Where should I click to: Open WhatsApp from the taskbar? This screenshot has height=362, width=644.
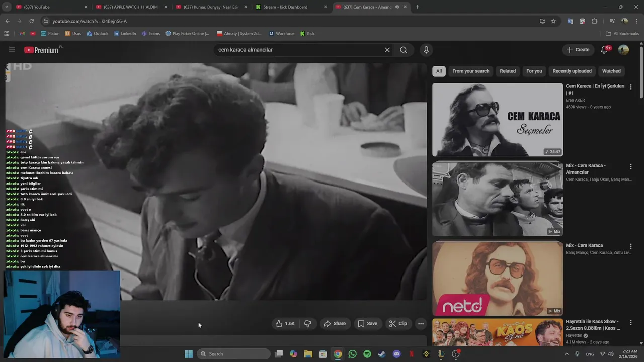(x=352, y=354)
